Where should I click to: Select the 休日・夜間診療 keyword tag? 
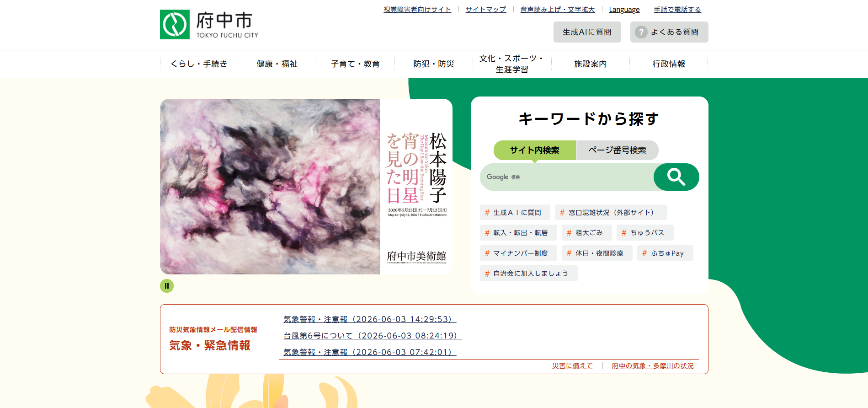coord(597,253)
